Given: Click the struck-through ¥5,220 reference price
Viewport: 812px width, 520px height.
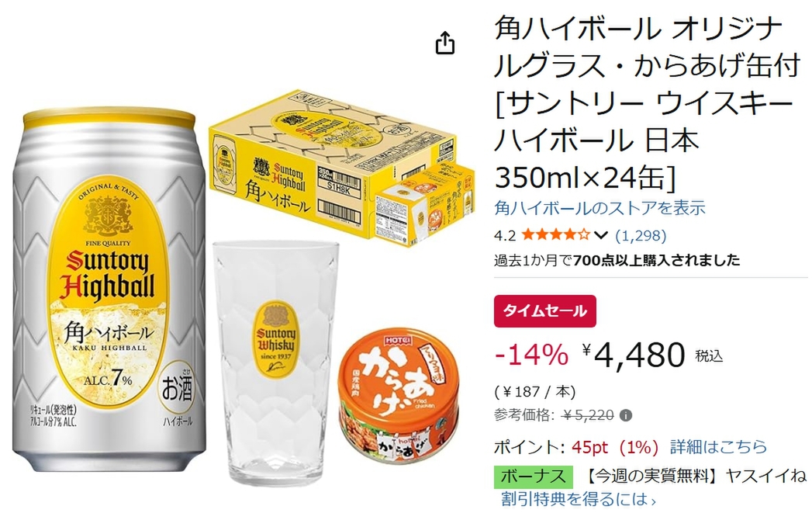Looking at the screenshot, I should click(589, 415).
